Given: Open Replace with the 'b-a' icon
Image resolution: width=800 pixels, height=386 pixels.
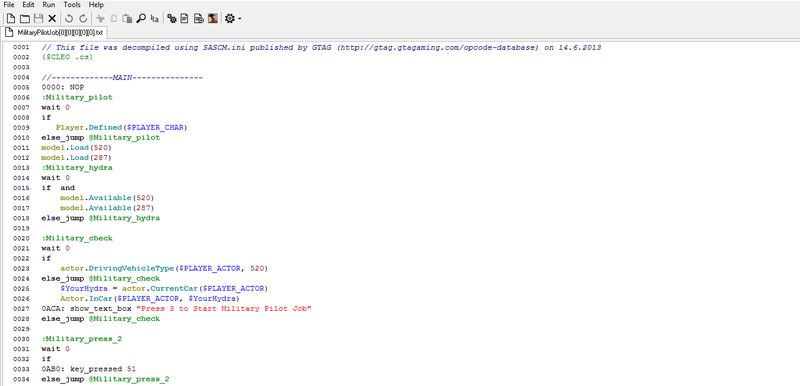Looking at the screenshot, I should (155, 18).
